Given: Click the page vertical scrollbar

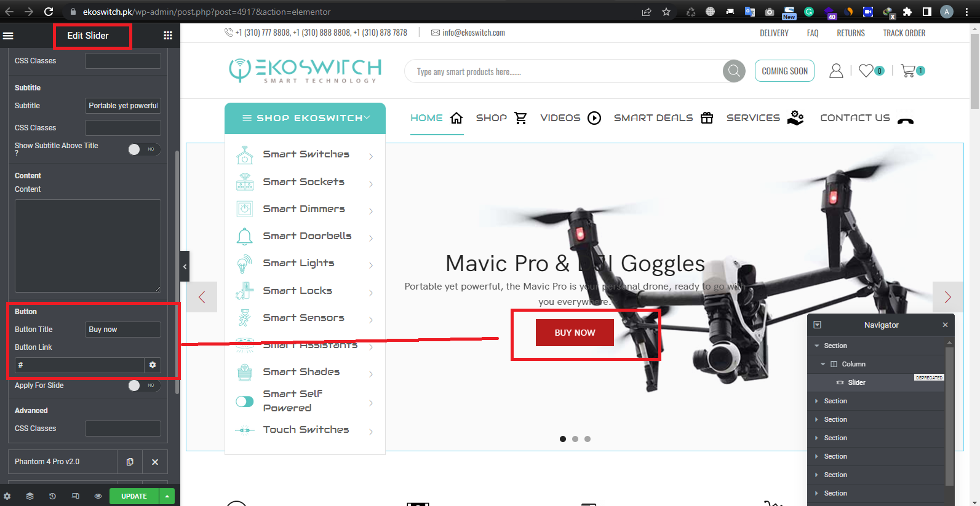Looking at the screenshot, I should pyautogui.click(x=974, y=71).
